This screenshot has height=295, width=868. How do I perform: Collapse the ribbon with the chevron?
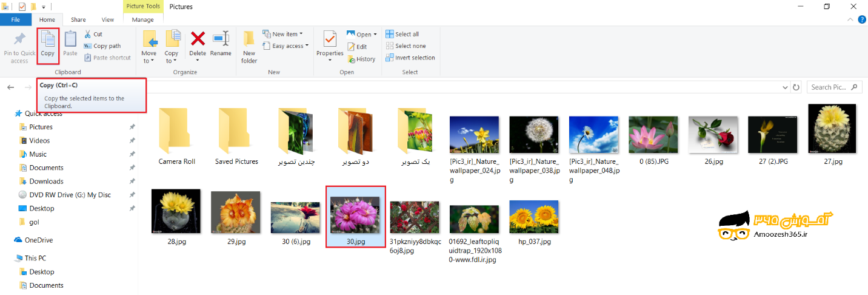[x=850, y=19]
